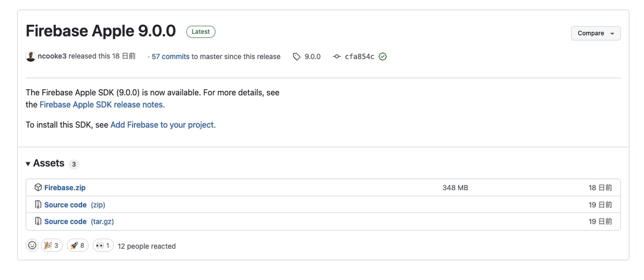This screenshot has width=644, height=280.
Task: Open the smiley add-reaction picker
Action: tap(32, 246)
